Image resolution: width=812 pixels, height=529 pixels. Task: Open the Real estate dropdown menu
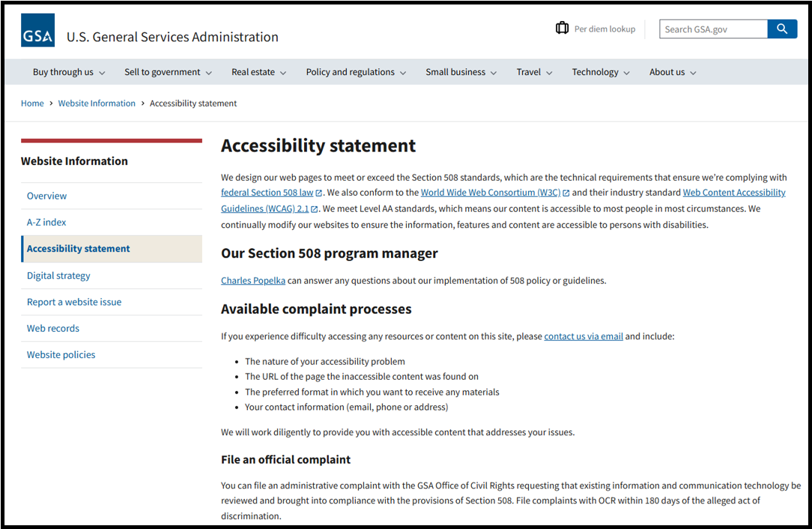point(258,72)
